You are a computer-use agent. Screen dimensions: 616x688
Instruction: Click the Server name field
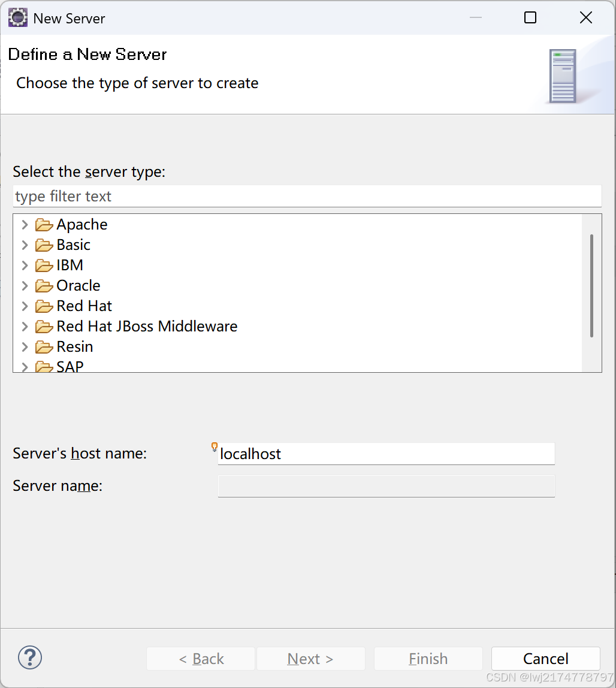(x=386, y=486)
